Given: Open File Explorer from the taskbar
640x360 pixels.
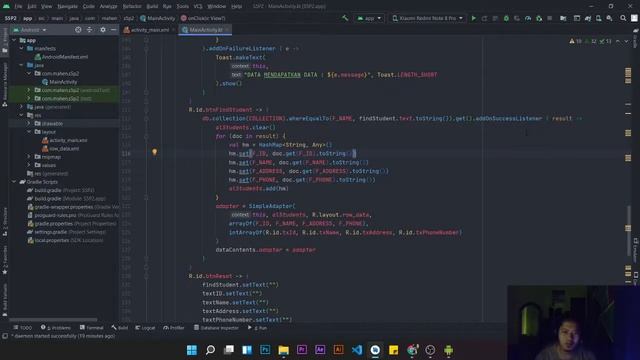Looking at the screenshot, I should 283,350.
